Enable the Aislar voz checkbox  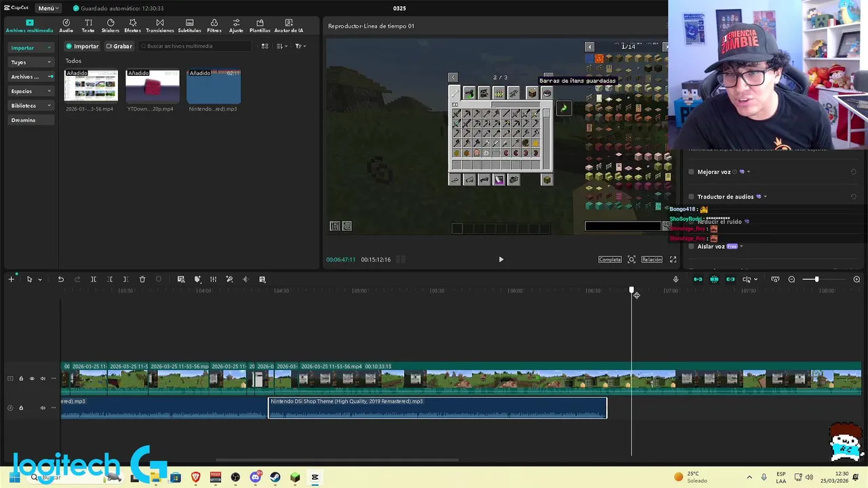[692, 247]
